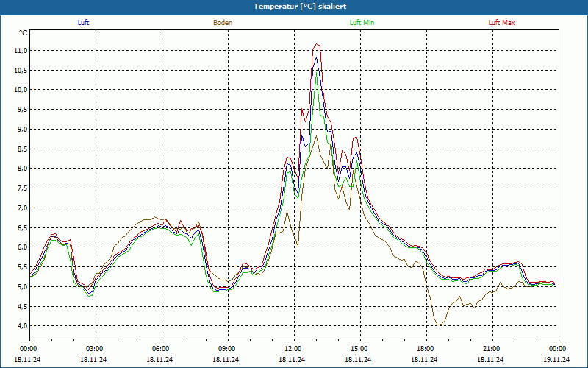Click the brown Boden legend label

223,23
